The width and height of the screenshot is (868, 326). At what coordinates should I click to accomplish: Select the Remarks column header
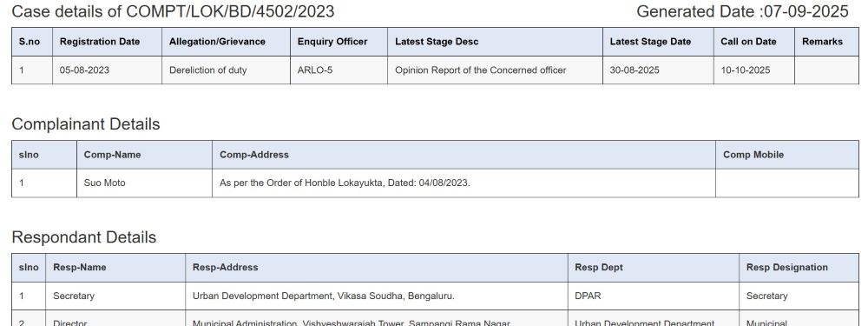click(x=826, y=42)
